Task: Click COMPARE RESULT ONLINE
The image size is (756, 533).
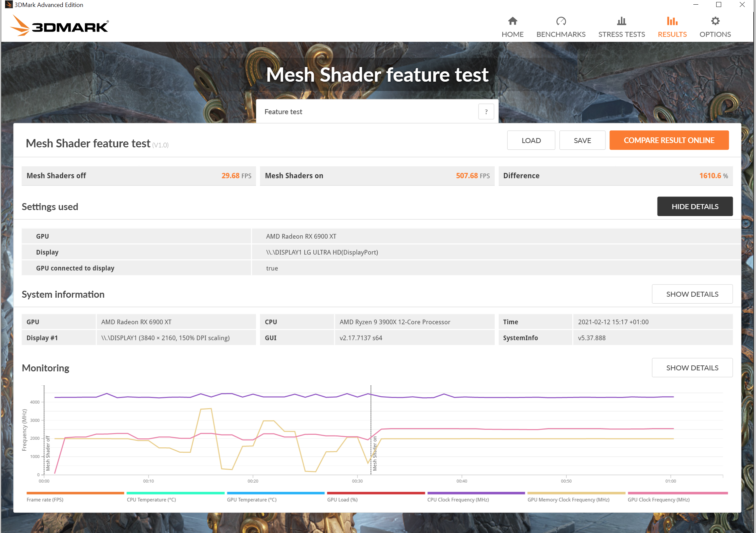Action: [x=669, y=140]
